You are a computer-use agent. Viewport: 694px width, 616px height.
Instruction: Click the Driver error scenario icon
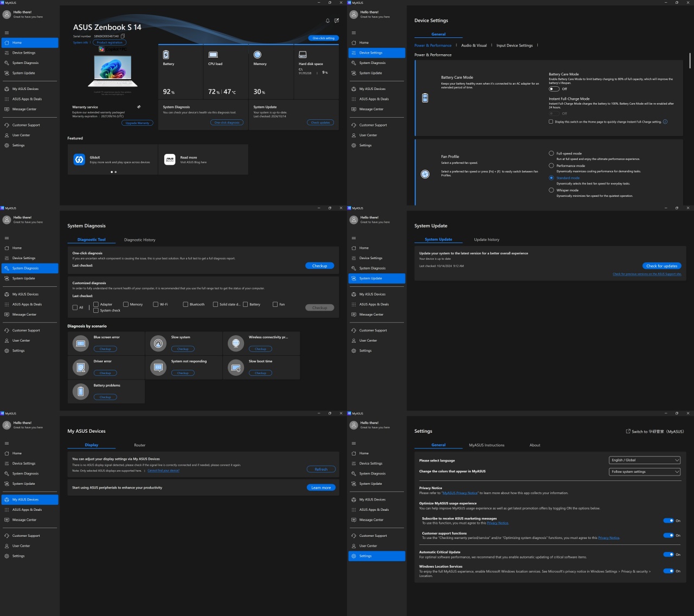coord(81,367)
